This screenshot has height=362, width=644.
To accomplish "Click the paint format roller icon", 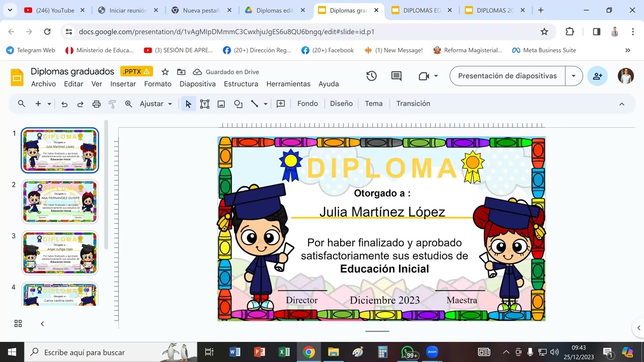I will click(112, 104).
